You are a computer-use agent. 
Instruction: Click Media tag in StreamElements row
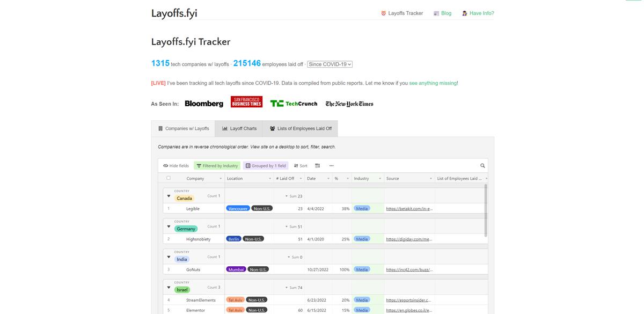(362, 300)
